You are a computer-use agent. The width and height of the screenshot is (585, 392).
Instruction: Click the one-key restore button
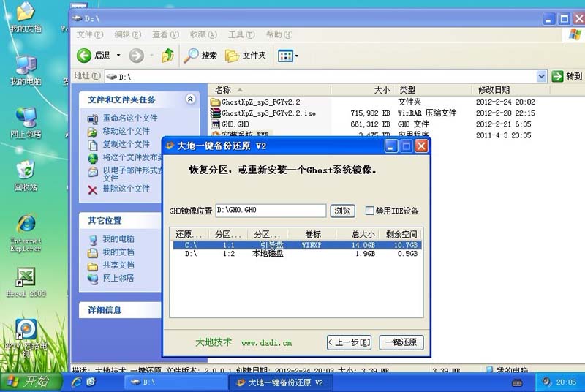click(401, 342)
